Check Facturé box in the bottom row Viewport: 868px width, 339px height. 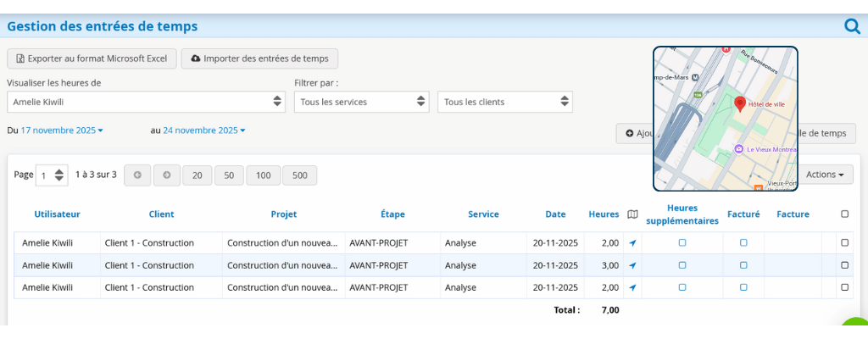point(743,287)
